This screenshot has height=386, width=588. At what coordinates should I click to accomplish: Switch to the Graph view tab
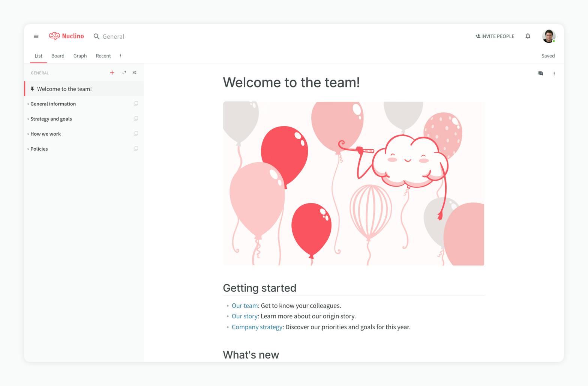tap(80, 56)
